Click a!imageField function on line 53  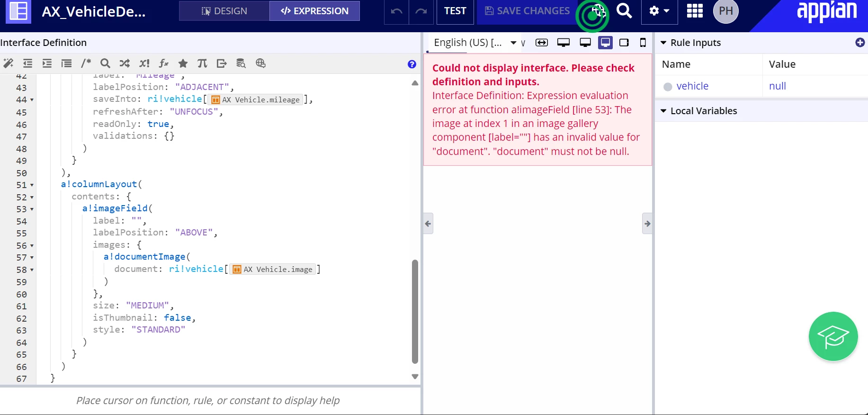pyautogui.click(x=115, y=208)
